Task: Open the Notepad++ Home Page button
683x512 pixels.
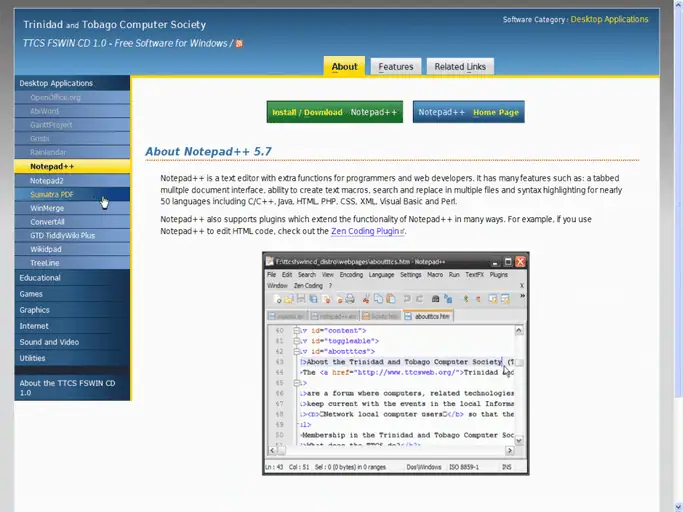Action: point(467,112)
